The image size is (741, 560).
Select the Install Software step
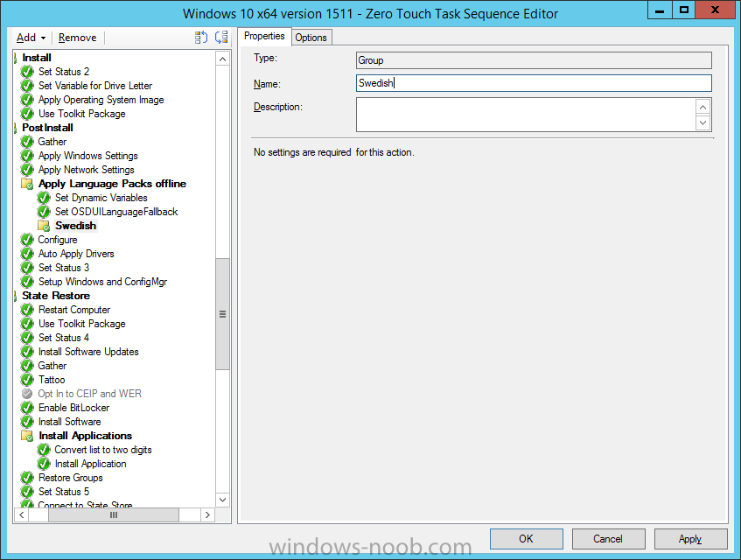point(70,422)
